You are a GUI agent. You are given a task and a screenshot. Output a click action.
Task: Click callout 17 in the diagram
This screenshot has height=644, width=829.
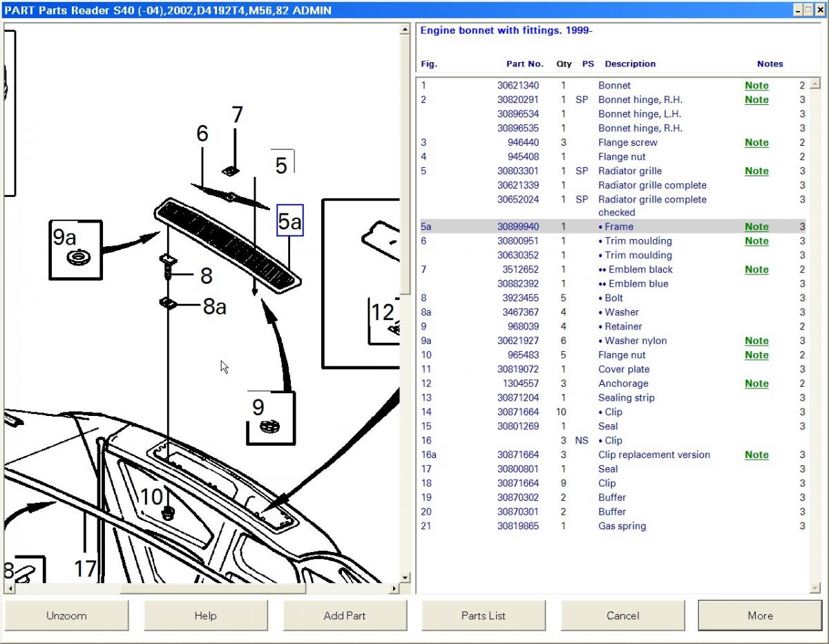85,569
